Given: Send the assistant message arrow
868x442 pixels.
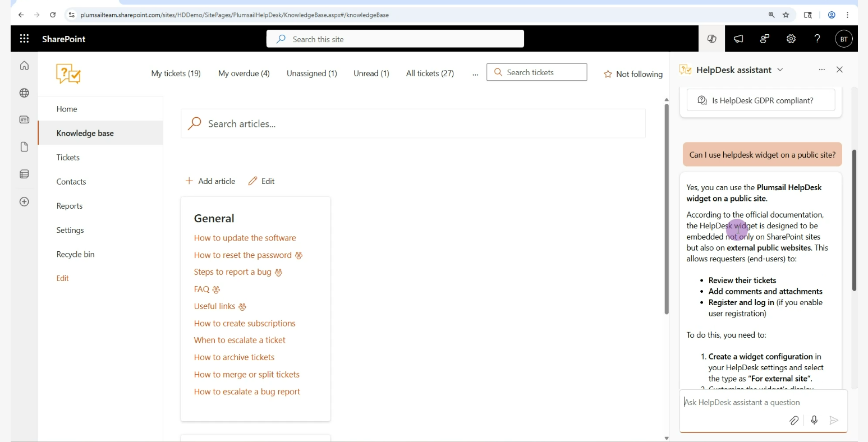Looking at the screenshot, I should tap(834, 420).
